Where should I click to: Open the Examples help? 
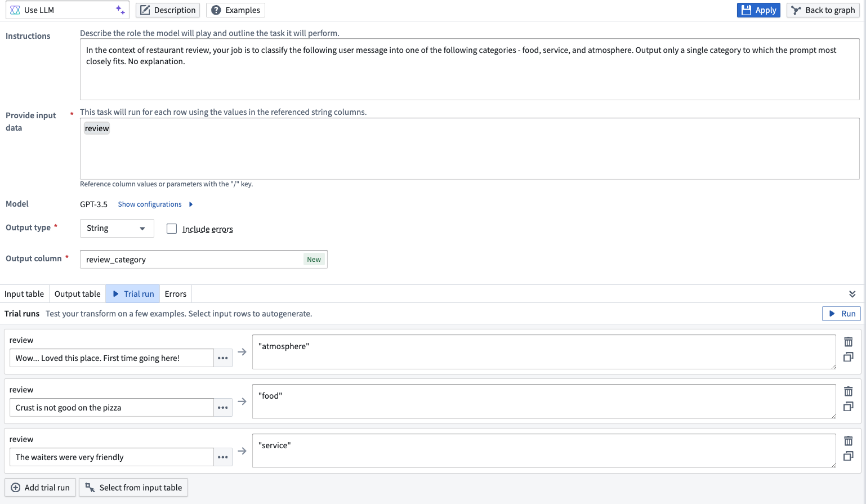coord(235,10)
